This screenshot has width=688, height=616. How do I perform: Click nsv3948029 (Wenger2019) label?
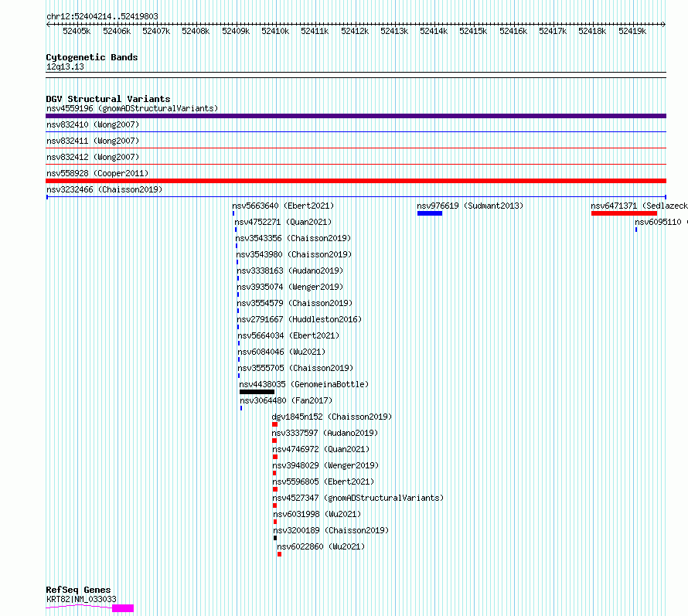point(325,465)
